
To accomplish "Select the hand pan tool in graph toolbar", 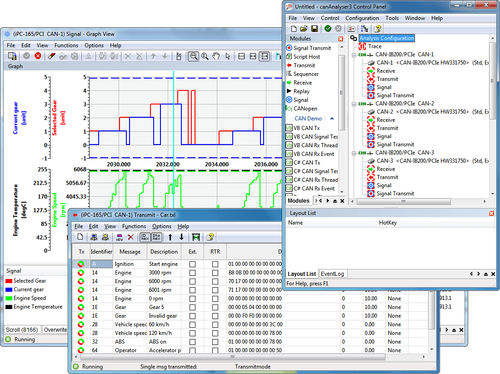I will (216, 56).
